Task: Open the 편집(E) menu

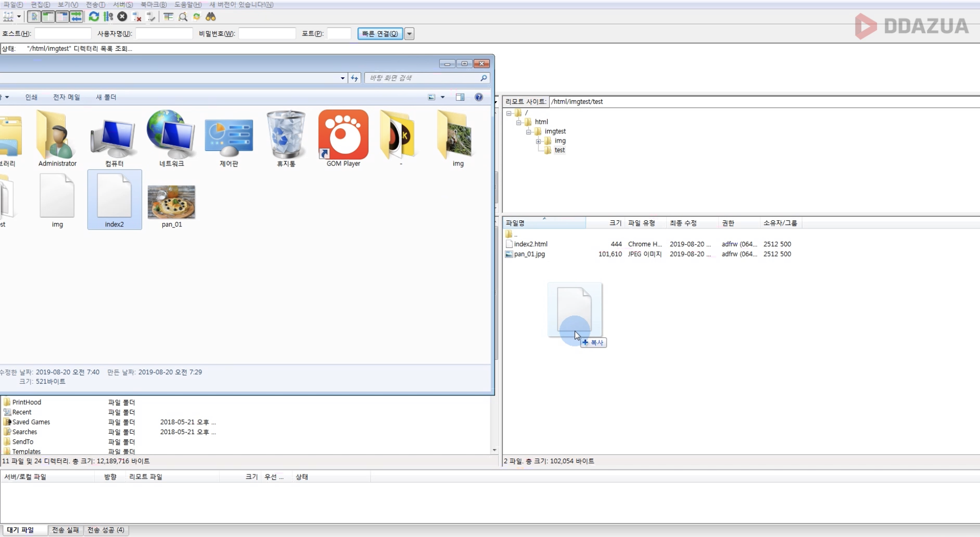Action: [x=41, y=5]
